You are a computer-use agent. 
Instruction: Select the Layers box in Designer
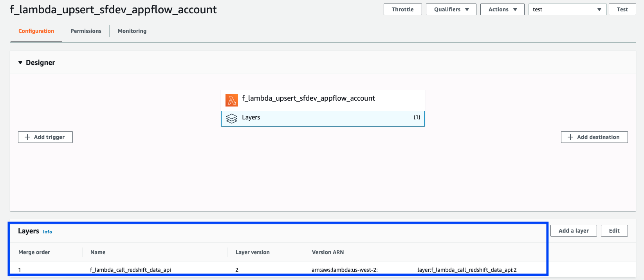coord(323,119)
